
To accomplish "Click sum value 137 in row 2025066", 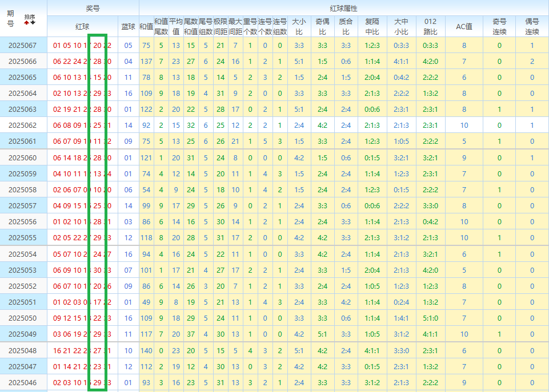I will [x=146, y=62].
